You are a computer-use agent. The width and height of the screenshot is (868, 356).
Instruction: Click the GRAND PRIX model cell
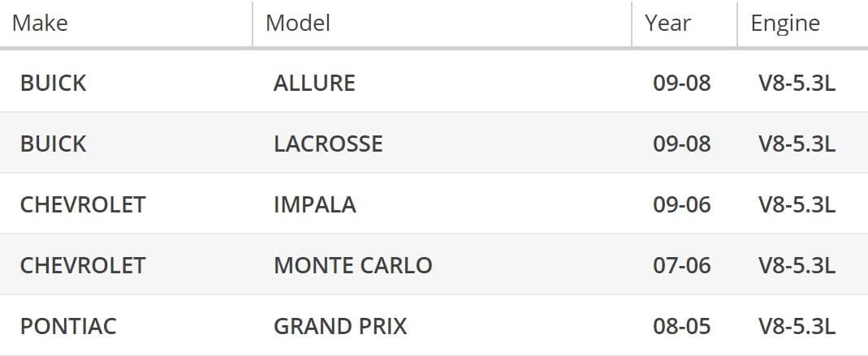click(x=340, y=326)
